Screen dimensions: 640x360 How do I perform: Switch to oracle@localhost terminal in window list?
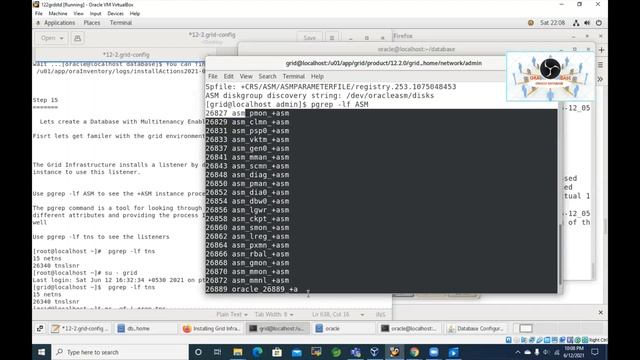coord(410,328)
